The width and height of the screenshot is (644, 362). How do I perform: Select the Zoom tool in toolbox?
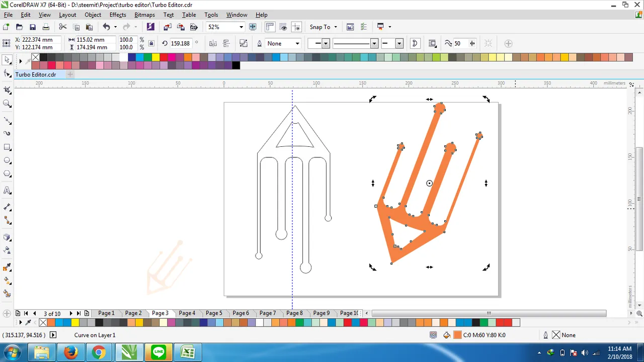(x=7, y=104)
